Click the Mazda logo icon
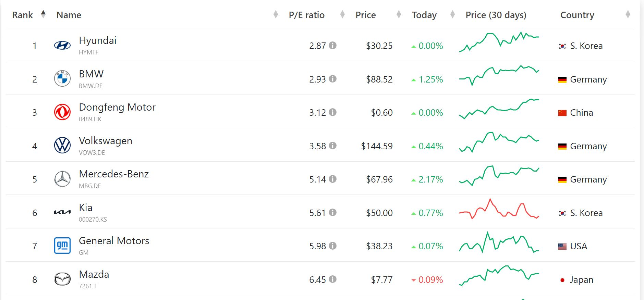 (62, 279)
